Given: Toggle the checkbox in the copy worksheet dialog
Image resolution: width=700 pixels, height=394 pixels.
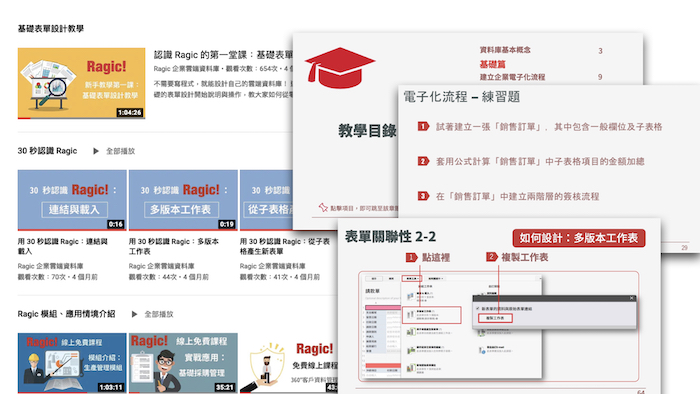Looking at the screenshot, I should tap(478, 308).
